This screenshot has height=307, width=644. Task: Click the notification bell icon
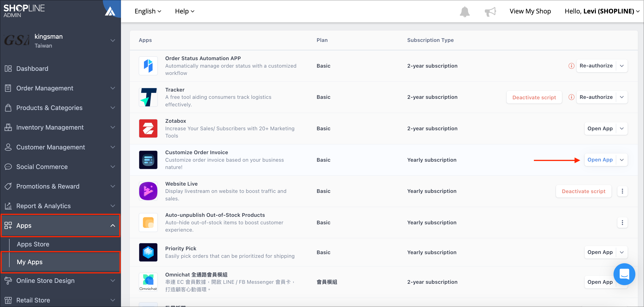click(x=465, y=12)
